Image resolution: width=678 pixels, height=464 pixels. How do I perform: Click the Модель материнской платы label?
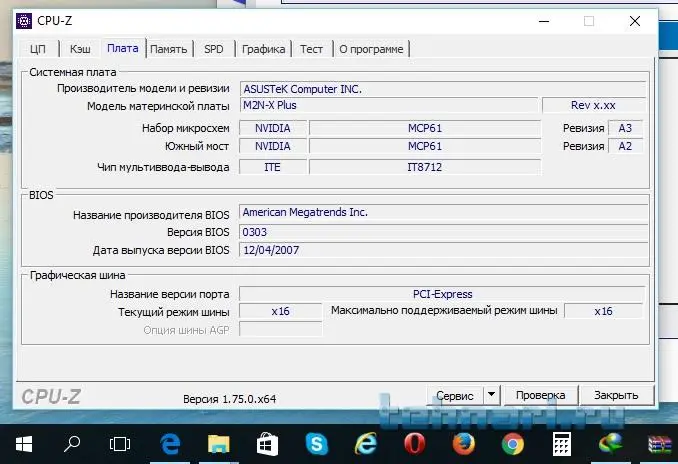pos(158,106)
